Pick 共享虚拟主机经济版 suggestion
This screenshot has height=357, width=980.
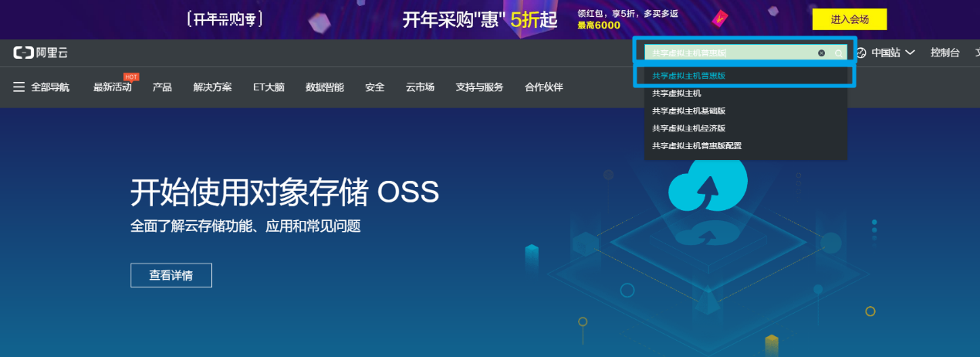coord(688,128)
